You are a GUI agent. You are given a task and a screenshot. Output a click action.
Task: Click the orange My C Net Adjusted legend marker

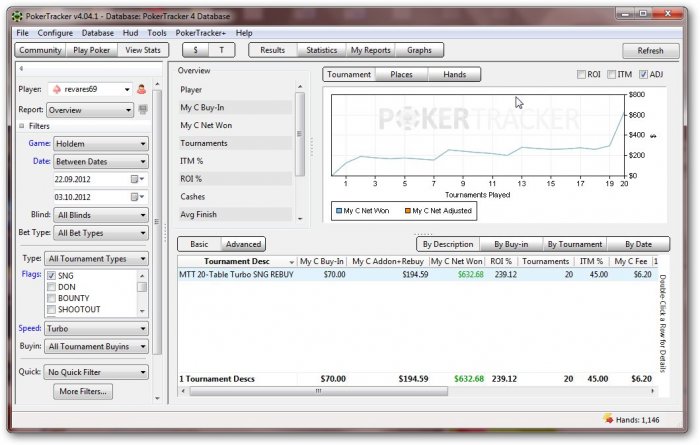[x=408, y=211]
